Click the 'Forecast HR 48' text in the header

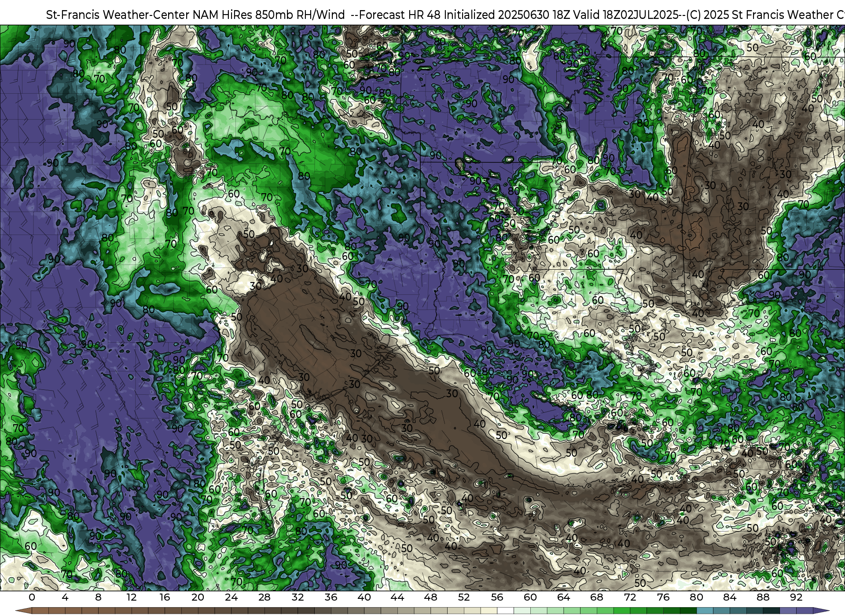click(x=399, y=15)
